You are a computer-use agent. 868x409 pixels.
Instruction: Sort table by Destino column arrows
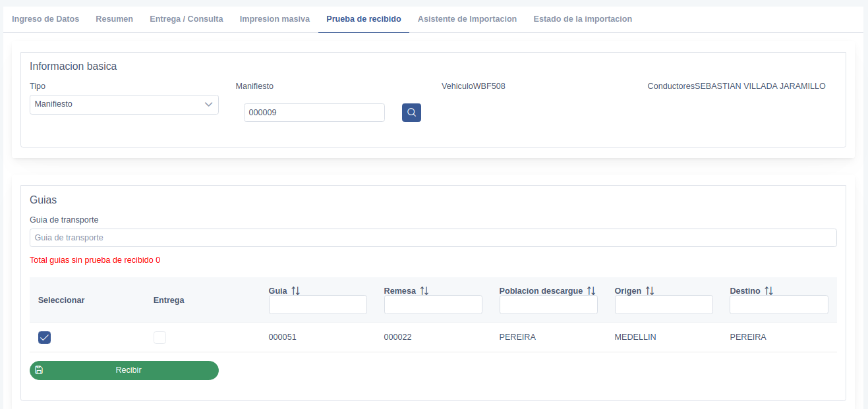point(768,290)
